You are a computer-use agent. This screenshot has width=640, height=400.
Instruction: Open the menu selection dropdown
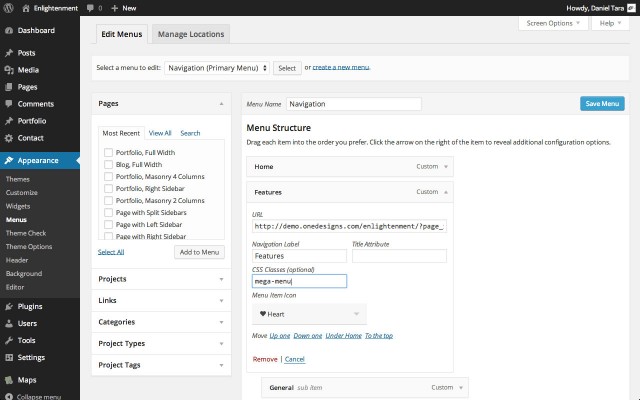217,68
